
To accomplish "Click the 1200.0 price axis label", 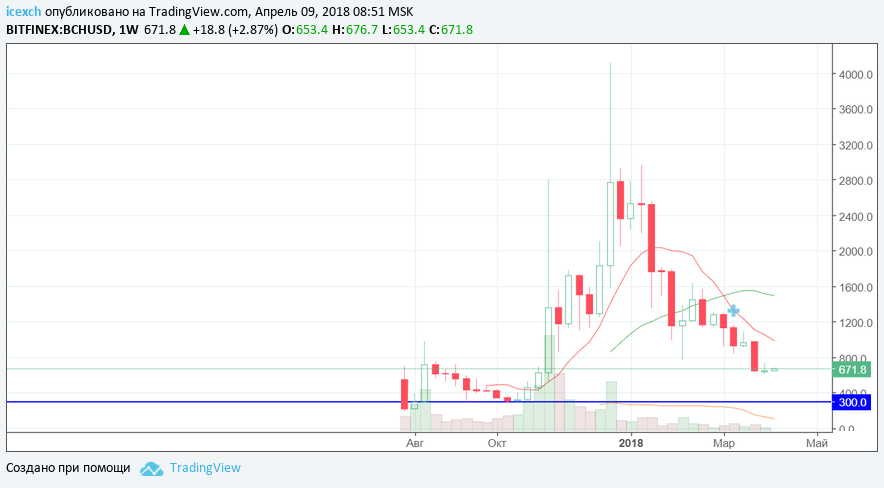I will [855, 323].
